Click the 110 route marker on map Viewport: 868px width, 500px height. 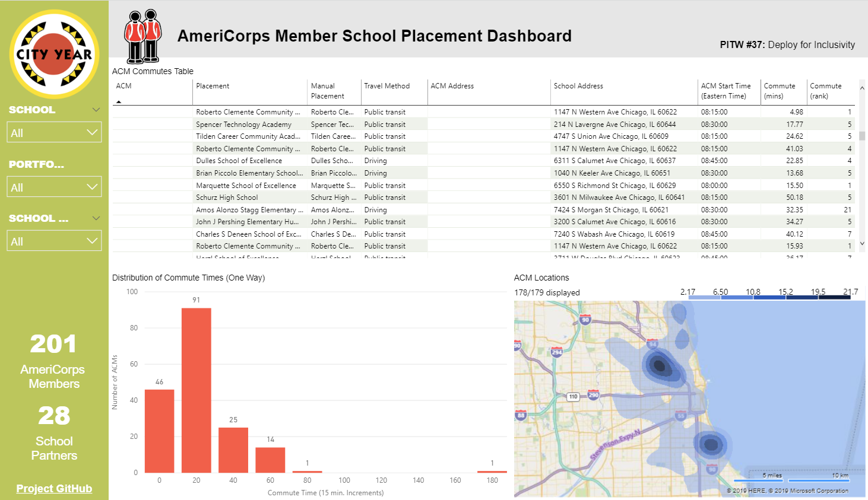coord(573,396)
